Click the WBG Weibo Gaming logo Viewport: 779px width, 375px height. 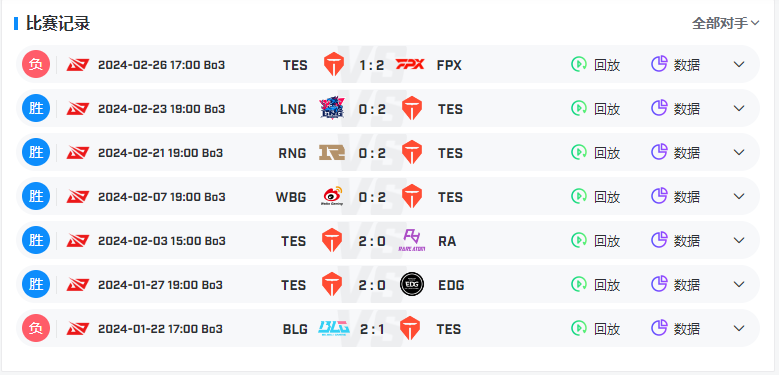332,197
